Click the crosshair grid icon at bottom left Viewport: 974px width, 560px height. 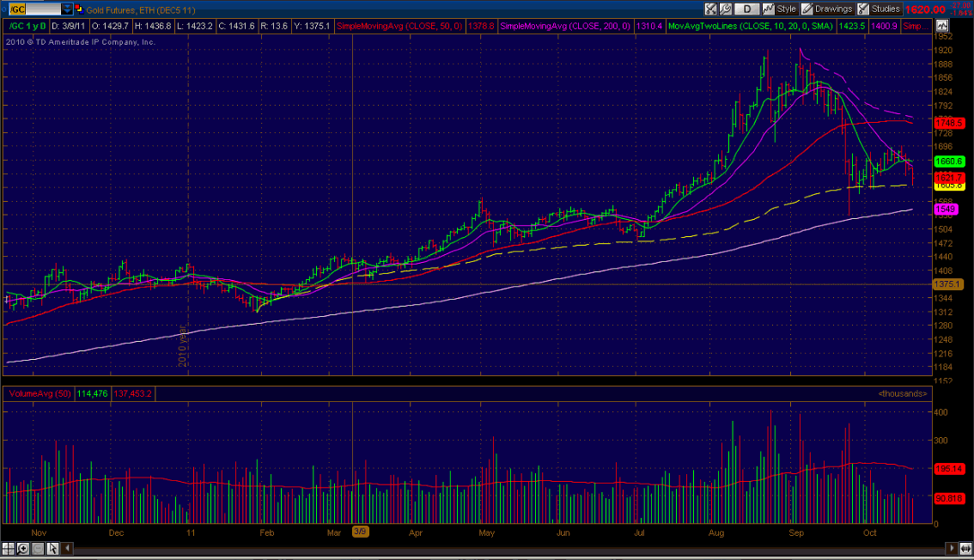tap(8, 549)
